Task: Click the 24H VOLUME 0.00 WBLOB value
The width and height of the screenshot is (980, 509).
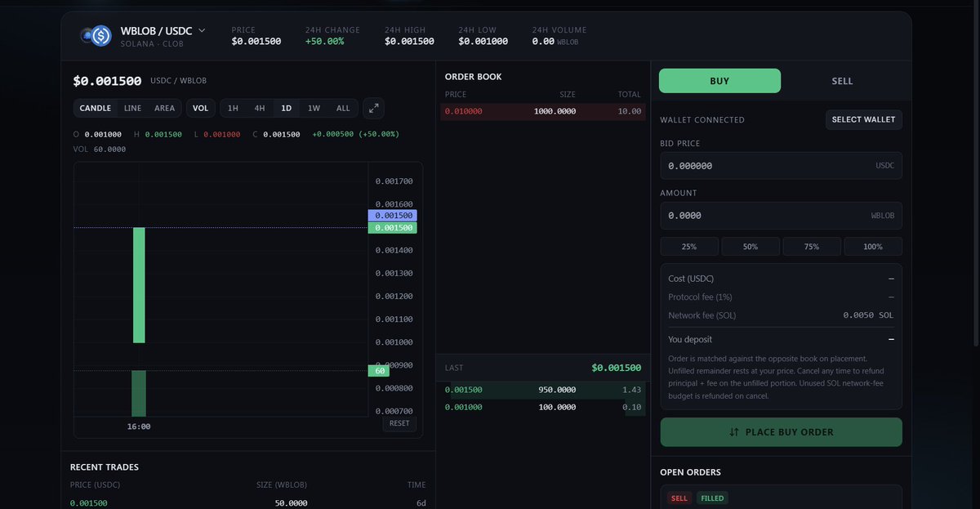Action: [555, 41]
